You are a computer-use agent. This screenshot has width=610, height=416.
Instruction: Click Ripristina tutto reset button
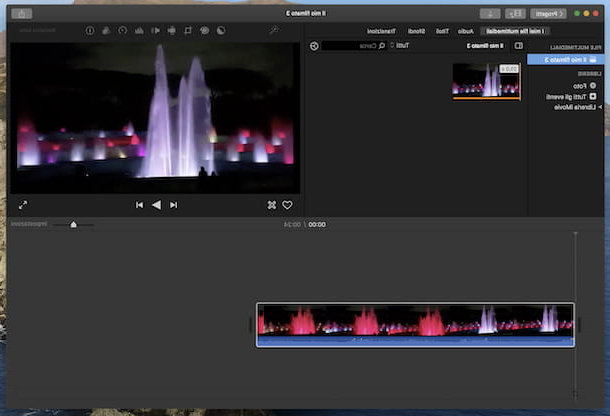click(38, 30)
